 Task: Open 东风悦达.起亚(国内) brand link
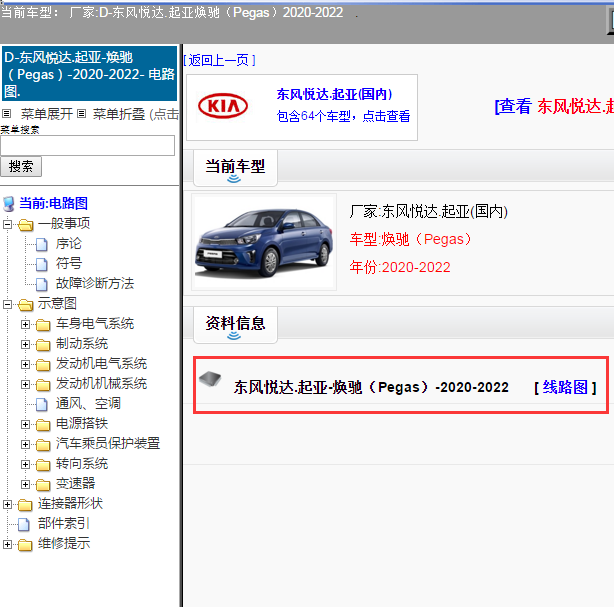coord(334,94)
